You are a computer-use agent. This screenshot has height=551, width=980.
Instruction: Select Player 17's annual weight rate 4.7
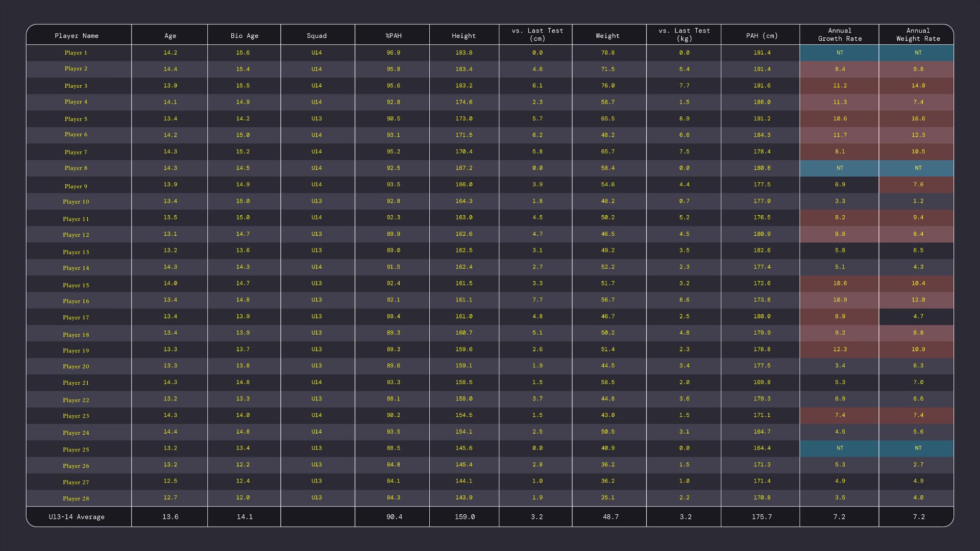(918, 316)
